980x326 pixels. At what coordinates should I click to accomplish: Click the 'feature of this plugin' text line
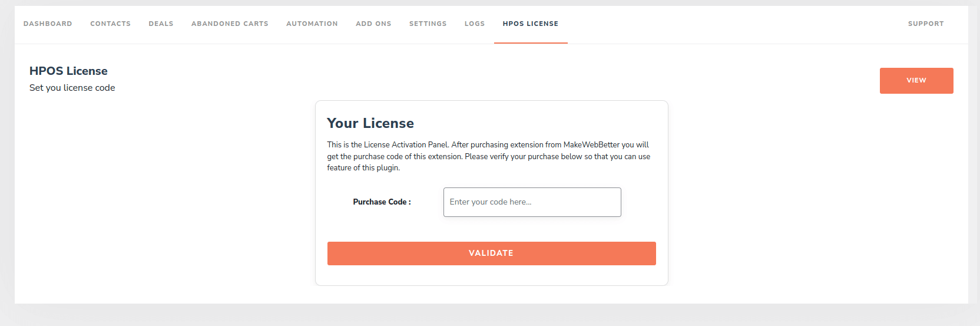click(363, 168)
